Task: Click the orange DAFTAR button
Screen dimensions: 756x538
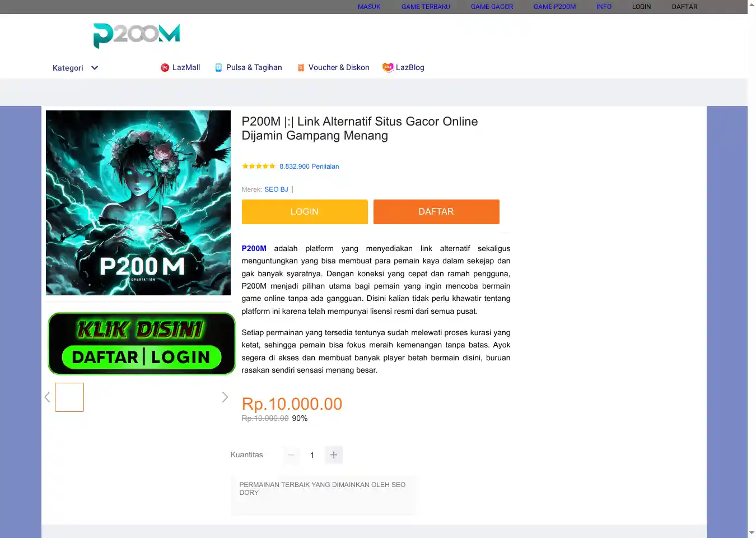Action: coord(436,212)
